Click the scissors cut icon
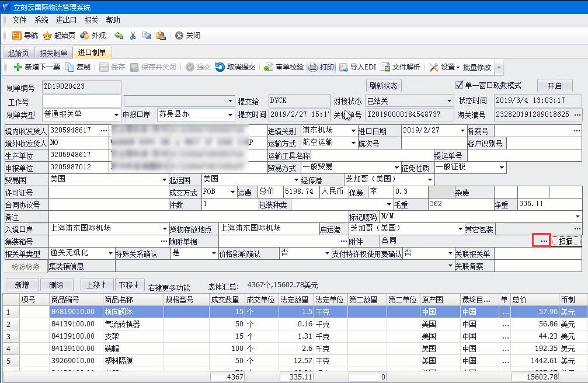Viewport: 588px width, 383px height. coord(133,36)
